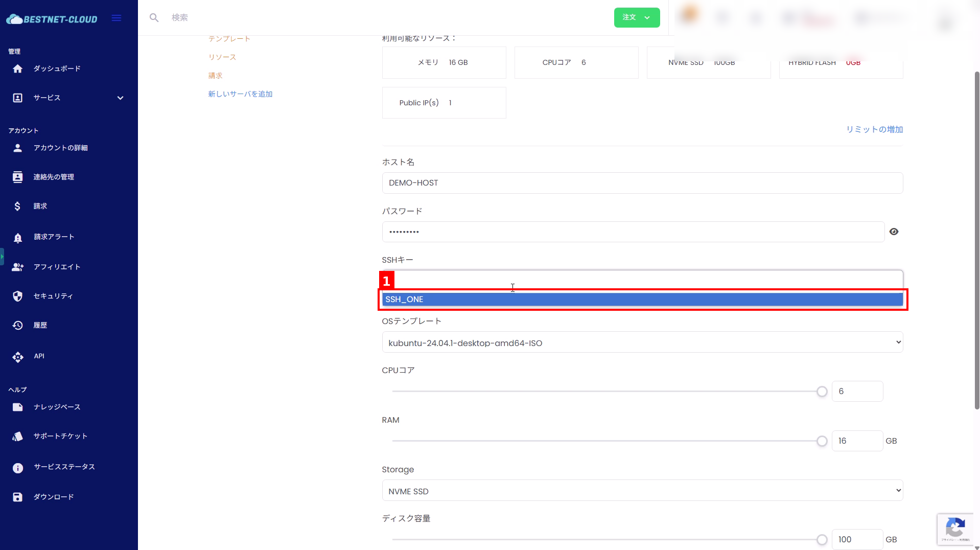Click the API icon in sidebar
The width and height of the screenshot is (980, 550).
pyautogui.click(x=18, y=357)
